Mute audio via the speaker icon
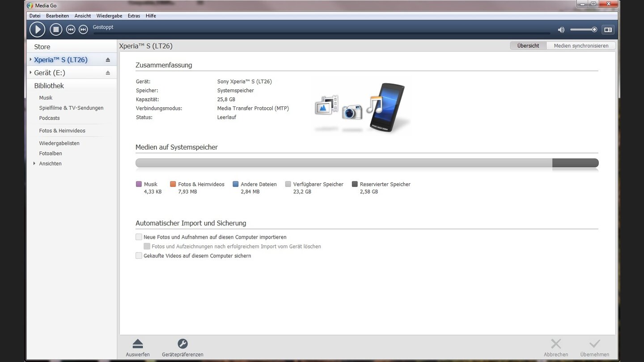The image size is (644, 362). point(561,30)
